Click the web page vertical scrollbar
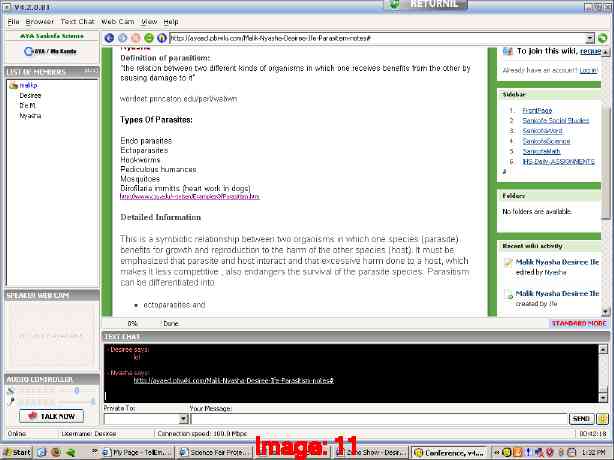Screen dimensions: 614x460 tap(605, 182)
